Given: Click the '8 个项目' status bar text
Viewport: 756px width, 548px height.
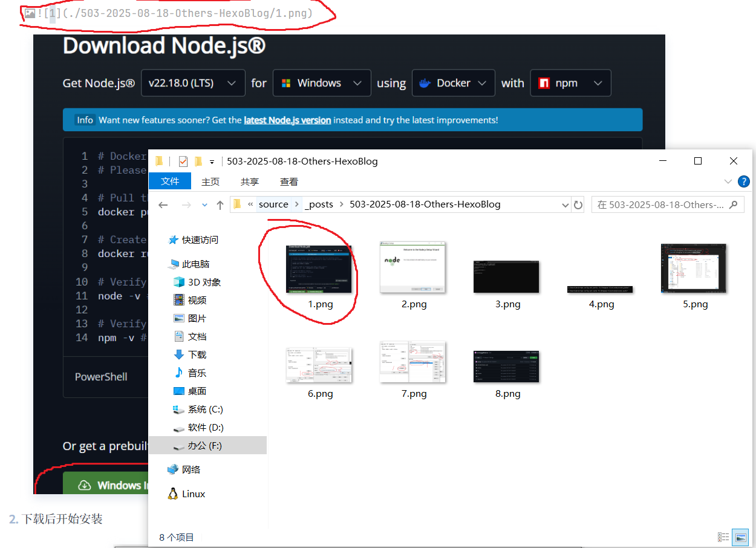Looking at the screenshot, I should [177, 537].
